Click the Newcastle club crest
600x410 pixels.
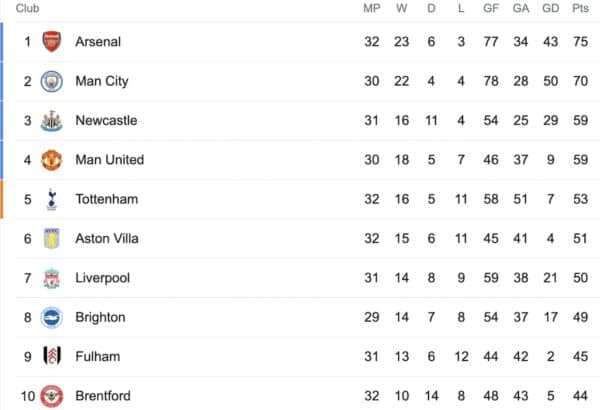[x=52, y=121]
